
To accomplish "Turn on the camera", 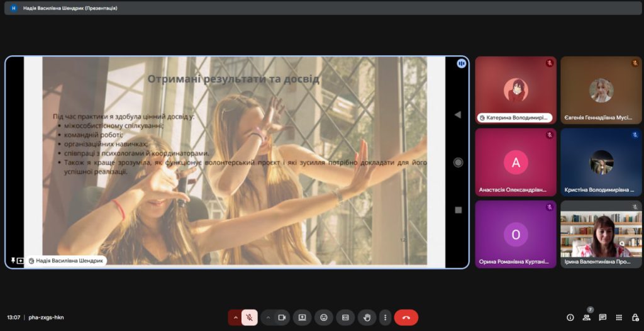I will point(282,318).
